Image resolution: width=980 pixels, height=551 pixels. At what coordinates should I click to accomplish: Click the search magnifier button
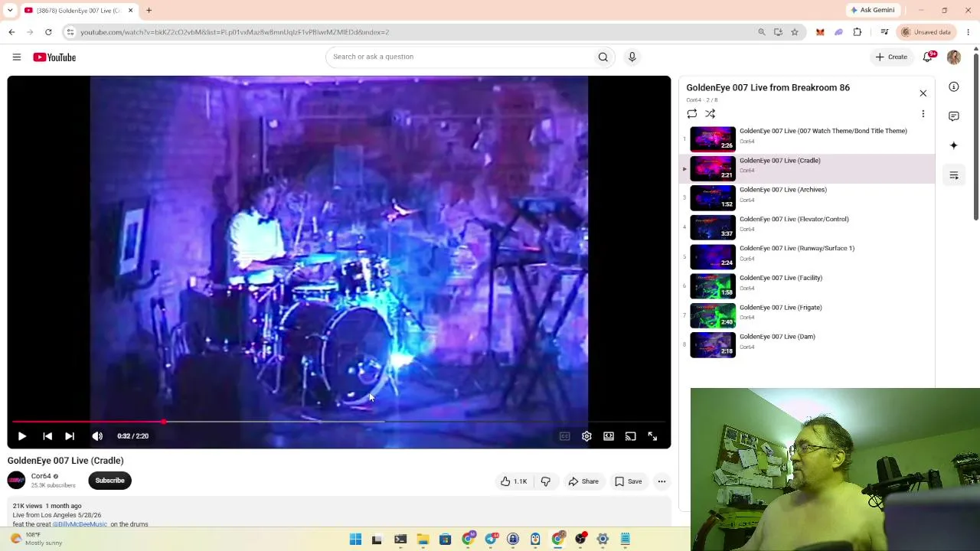point(603,57)
